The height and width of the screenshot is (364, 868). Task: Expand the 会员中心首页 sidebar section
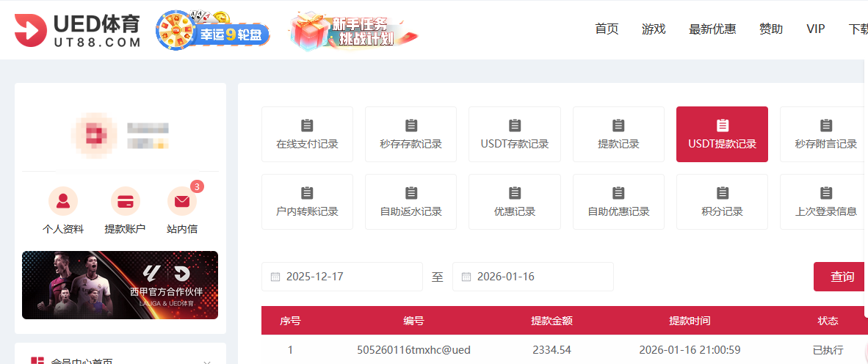pos(207,361)
